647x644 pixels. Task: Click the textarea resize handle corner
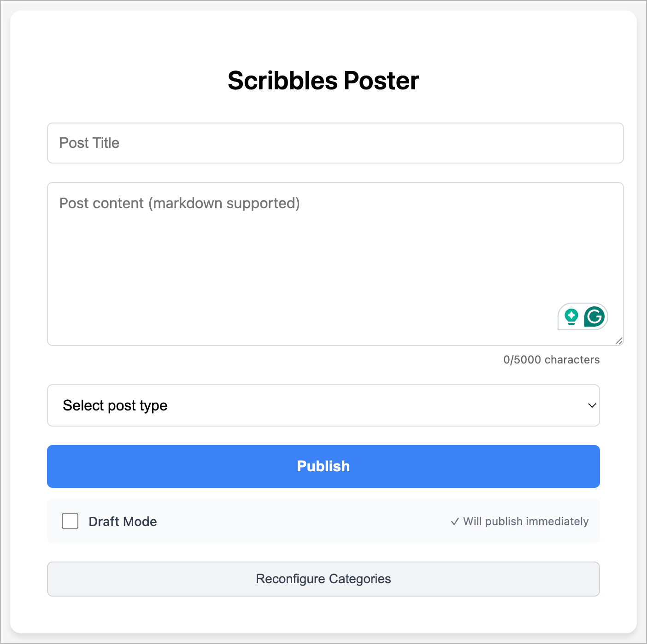tap(619, 341)
